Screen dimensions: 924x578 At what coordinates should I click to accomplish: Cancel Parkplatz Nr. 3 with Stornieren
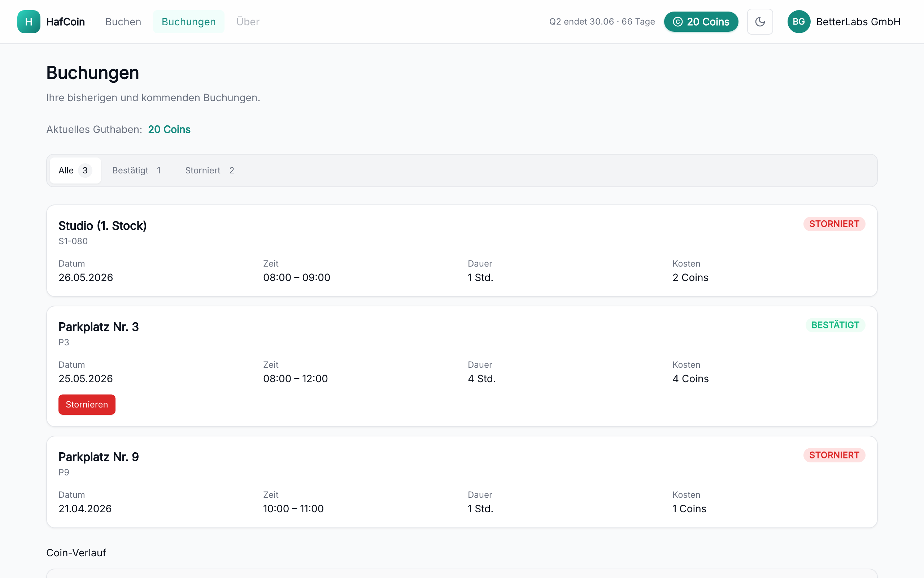pos(87,405)
